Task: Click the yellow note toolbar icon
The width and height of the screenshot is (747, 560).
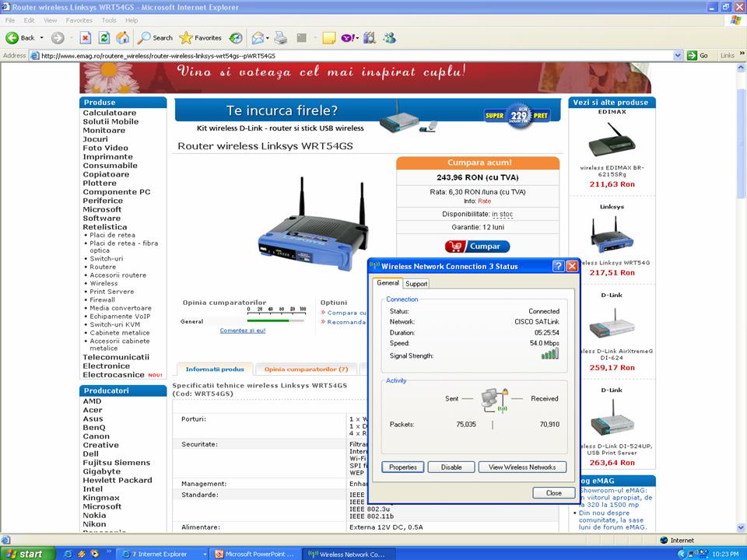Action: click(x=328, y=37)
